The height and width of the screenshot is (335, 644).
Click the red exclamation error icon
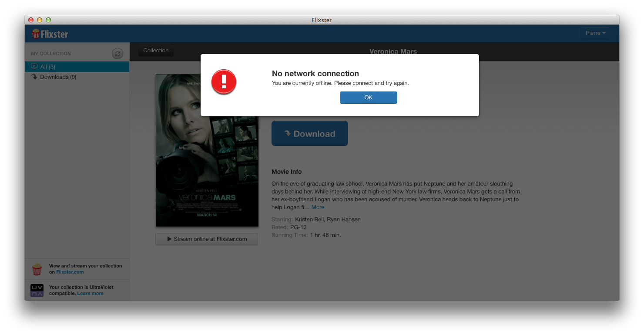(224, 82)
